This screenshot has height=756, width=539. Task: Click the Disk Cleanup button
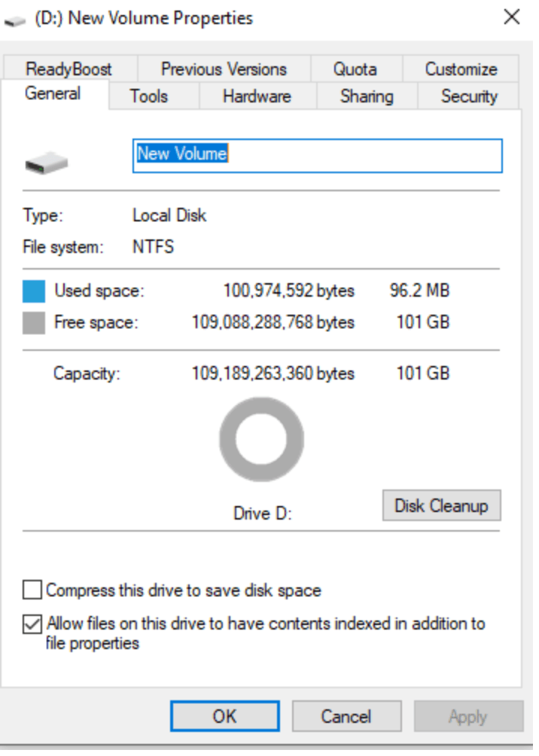[442, 506]
